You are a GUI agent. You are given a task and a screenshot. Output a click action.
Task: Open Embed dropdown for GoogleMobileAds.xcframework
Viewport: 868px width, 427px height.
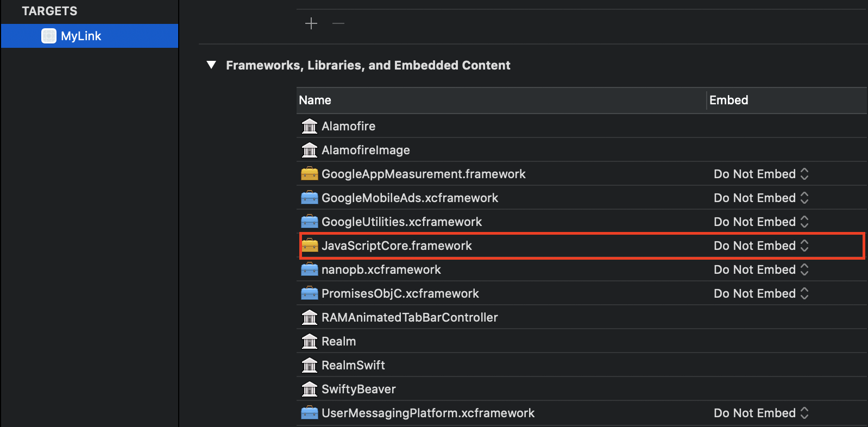click(x=762, y=198)
